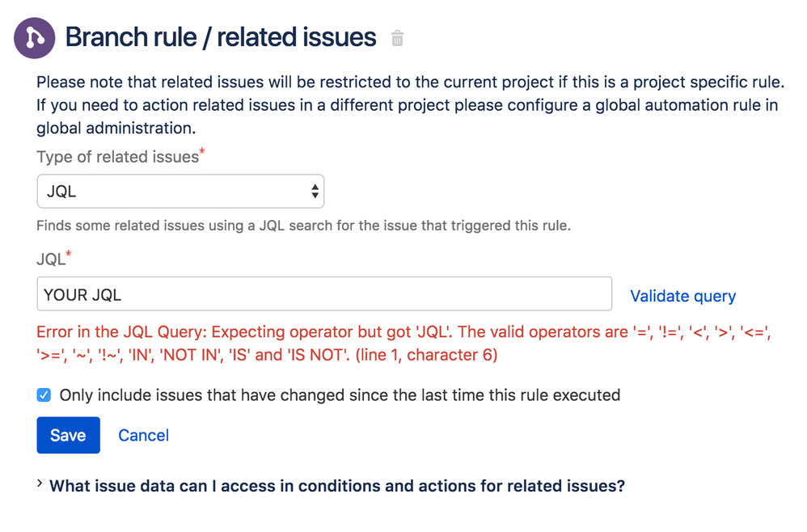Select the 'JQL' value shown in the select box
Screen dimensions: 807x532
tap(61, 192)
